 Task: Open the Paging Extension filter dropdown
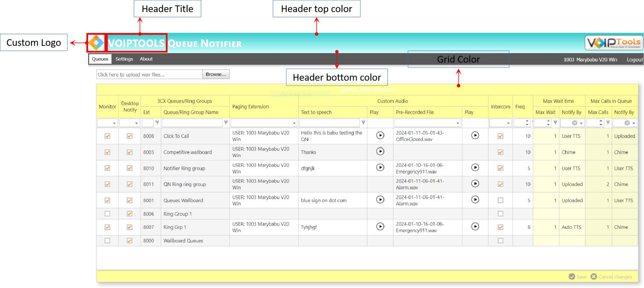(x=294, y=123)
